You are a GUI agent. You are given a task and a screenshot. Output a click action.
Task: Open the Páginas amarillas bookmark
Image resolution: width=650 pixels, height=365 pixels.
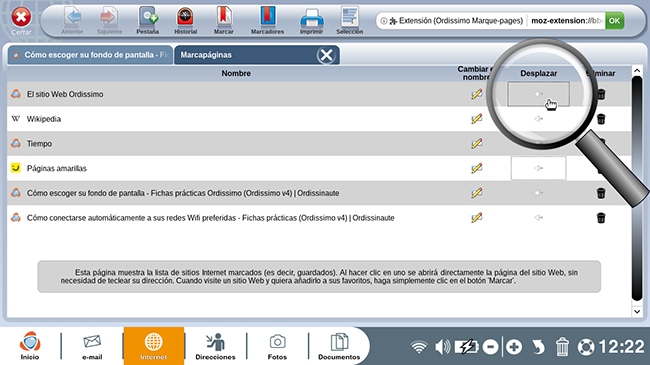click(57, 168)
